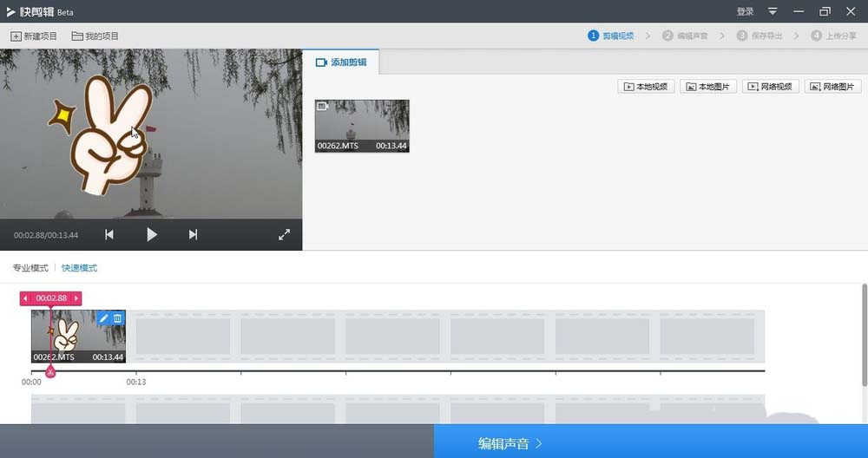
Task: Go to step 2 编辑声音
Action: tap(686, 36)
